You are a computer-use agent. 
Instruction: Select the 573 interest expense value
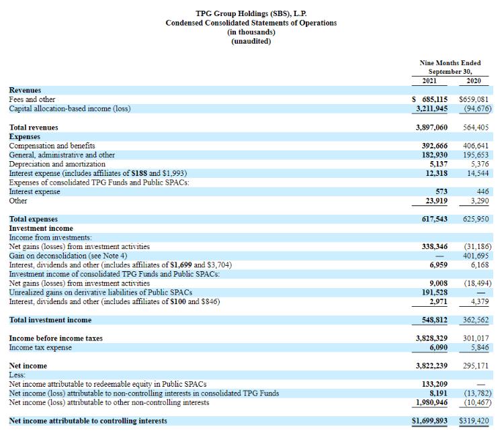(442, 192)
